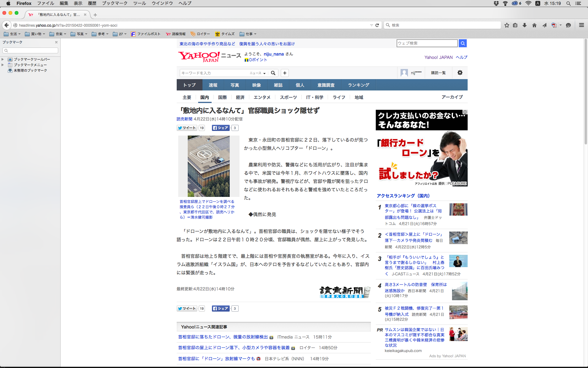Close the bookmarks sidebar panel
The width and height of the screenshot is (588, 368).
tap(56, 42)
